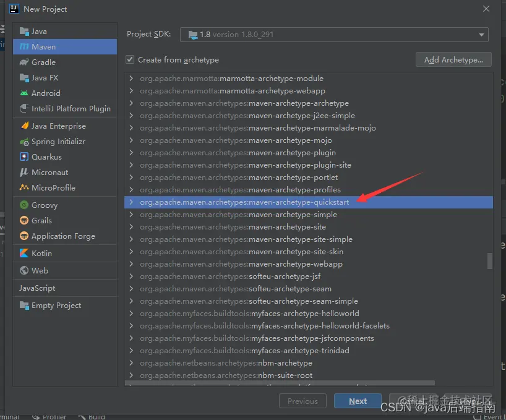Expand myfaces-archetype-helloworld chevron

pos(131,313)
